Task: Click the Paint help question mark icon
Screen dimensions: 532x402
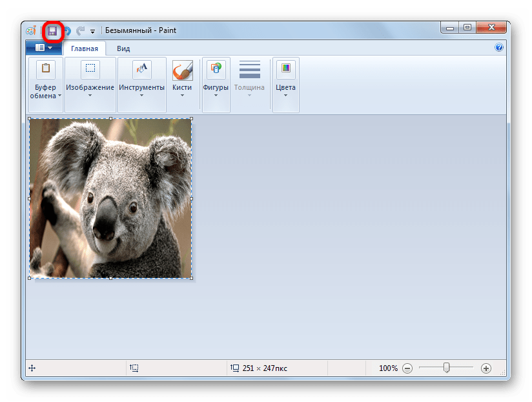Action: [498, 48]
